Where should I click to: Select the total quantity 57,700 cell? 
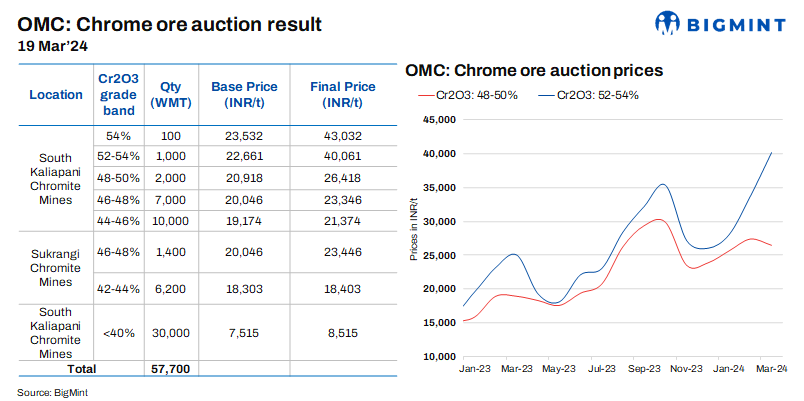tap(171, 368)
